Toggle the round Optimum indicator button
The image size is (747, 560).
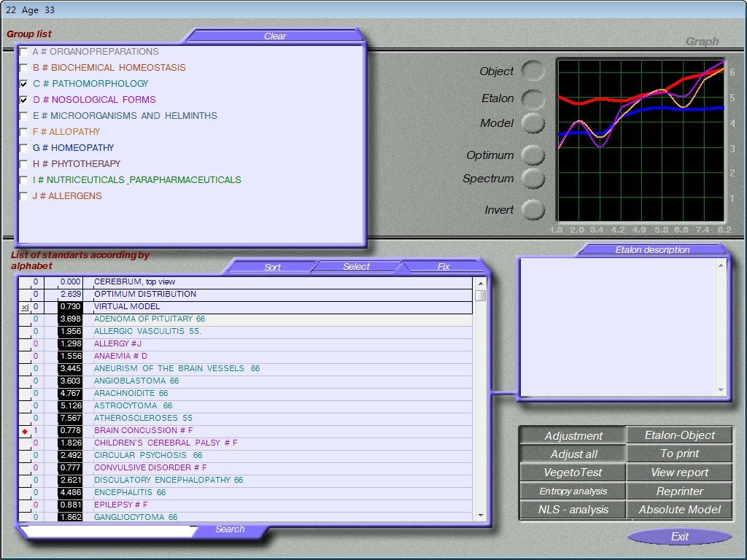(x=534, y=155)
